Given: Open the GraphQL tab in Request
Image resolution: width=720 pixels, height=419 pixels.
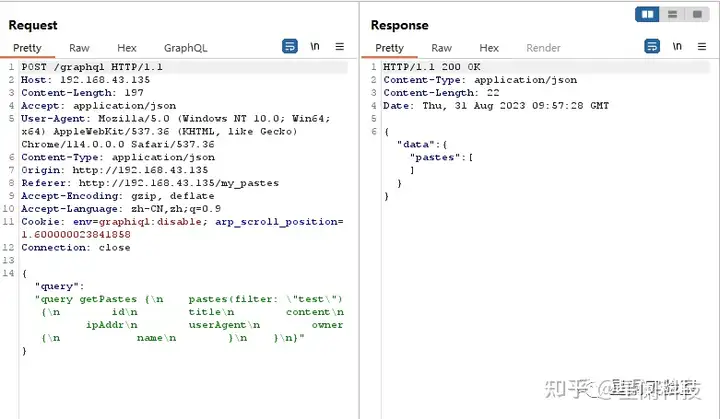Looking at the screenshot, I should (x=186, y=48).
